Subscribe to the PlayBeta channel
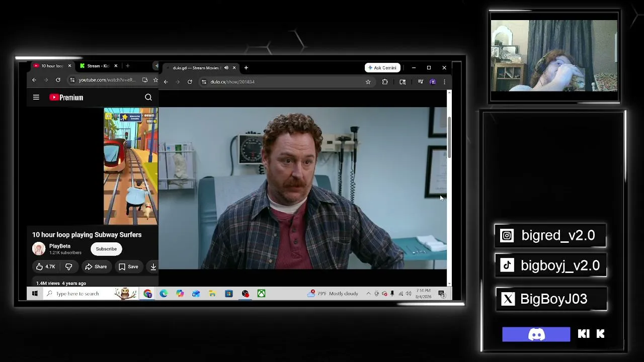Viewport: 644px width, 362px height. 106,249
